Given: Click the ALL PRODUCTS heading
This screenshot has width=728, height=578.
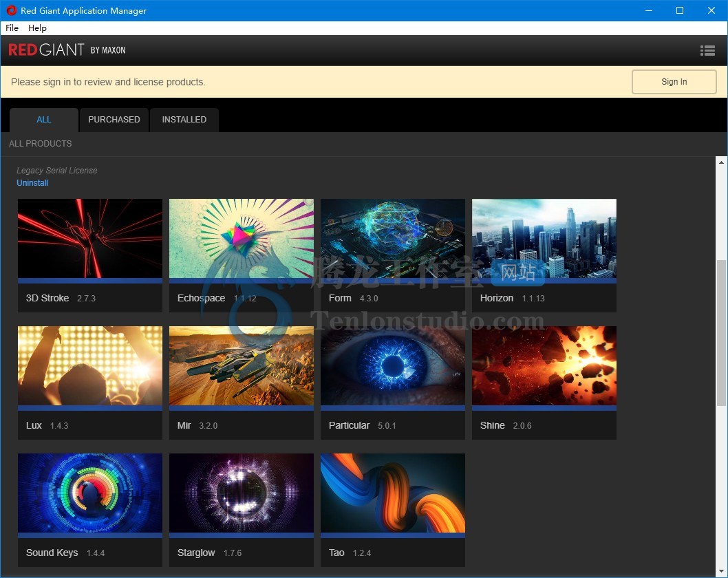Looking at the screenshot, I should (41, 143).
